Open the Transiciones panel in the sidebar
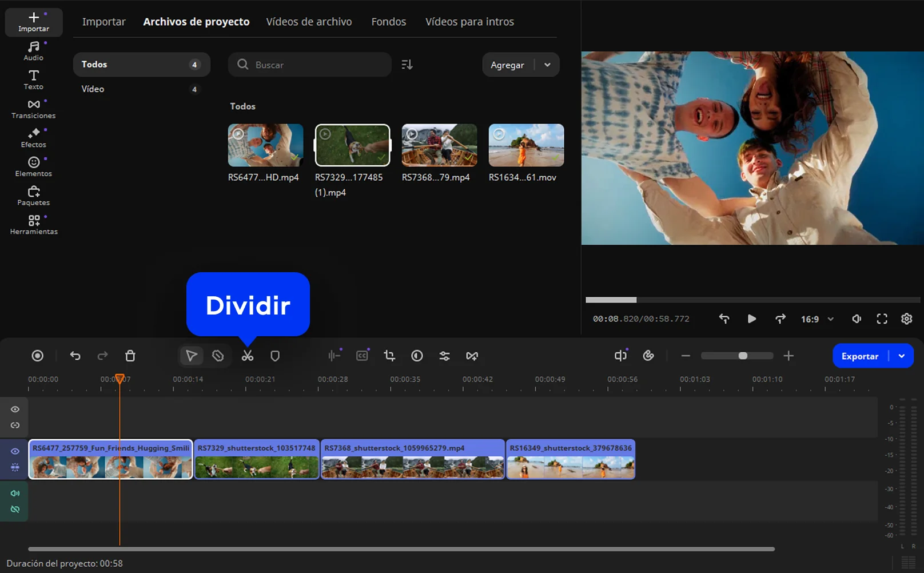This screenshot has height=573, width=924. 33,109
